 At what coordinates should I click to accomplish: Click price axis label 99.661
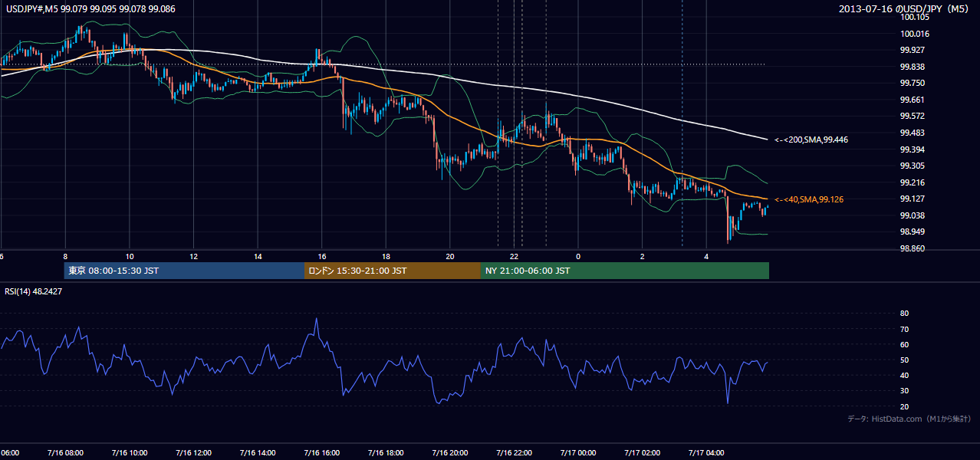click(913, 100)
